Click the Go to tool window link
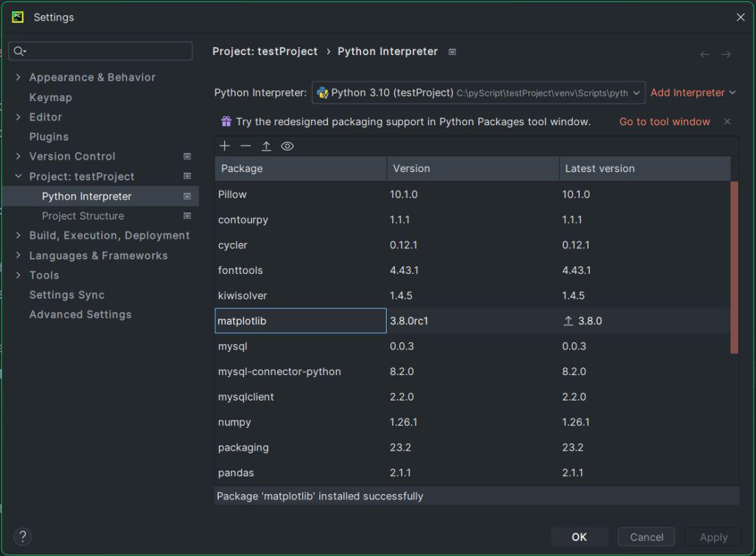The width and height of the screenshot is (756, 556). 665,122
